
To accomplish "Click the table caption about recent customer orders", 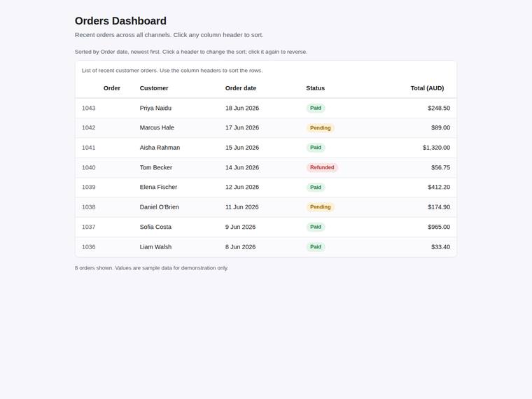I will click(172, 71).
